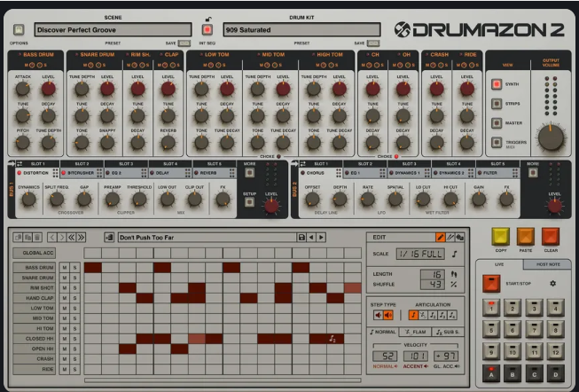Screen dimensions: 579x392
Task: Toggle the Bitcrusher effect power
Action: click(x=64, y=173)
